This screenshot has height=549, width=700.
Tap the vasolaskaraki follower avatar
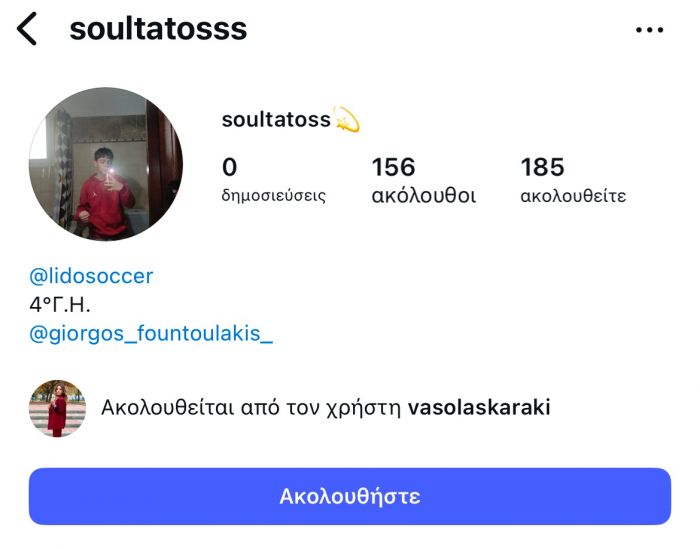(58, 408)
